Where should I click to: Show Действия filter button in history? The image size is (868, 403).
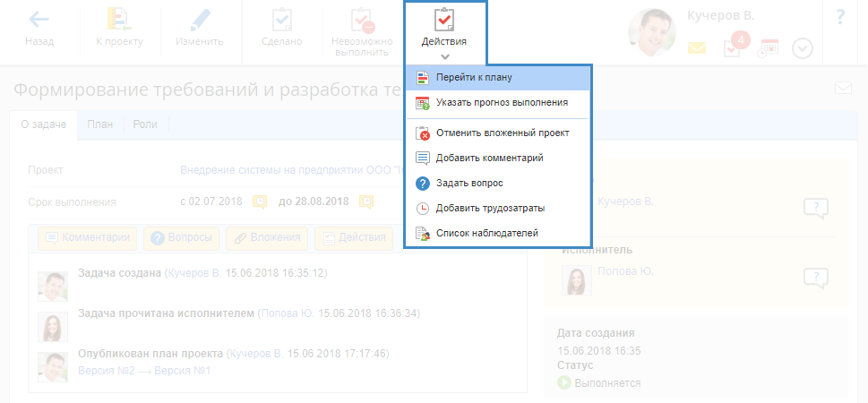coord(354,237)
